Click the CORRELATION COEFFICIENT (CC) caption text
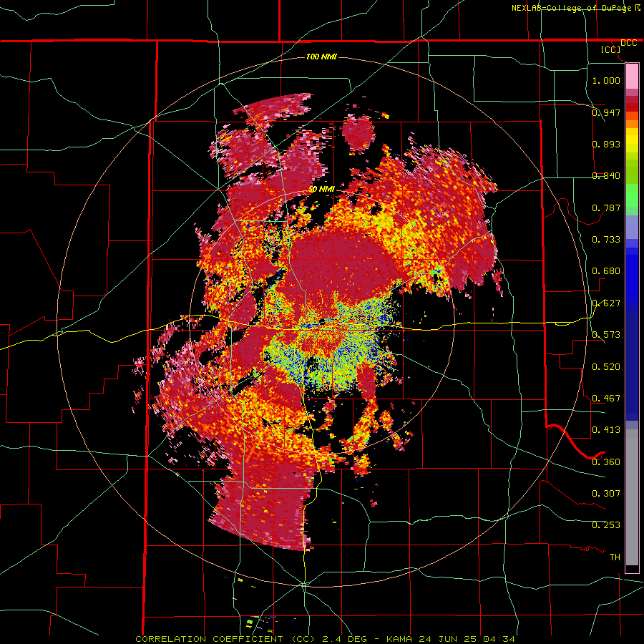 tap(225, 639)
